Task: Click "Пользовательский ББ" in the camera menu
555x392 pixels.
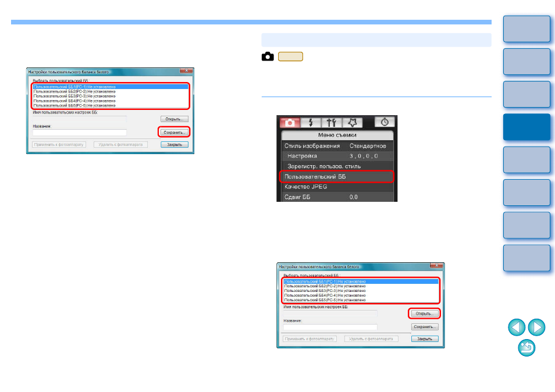Action: [337, 177]
